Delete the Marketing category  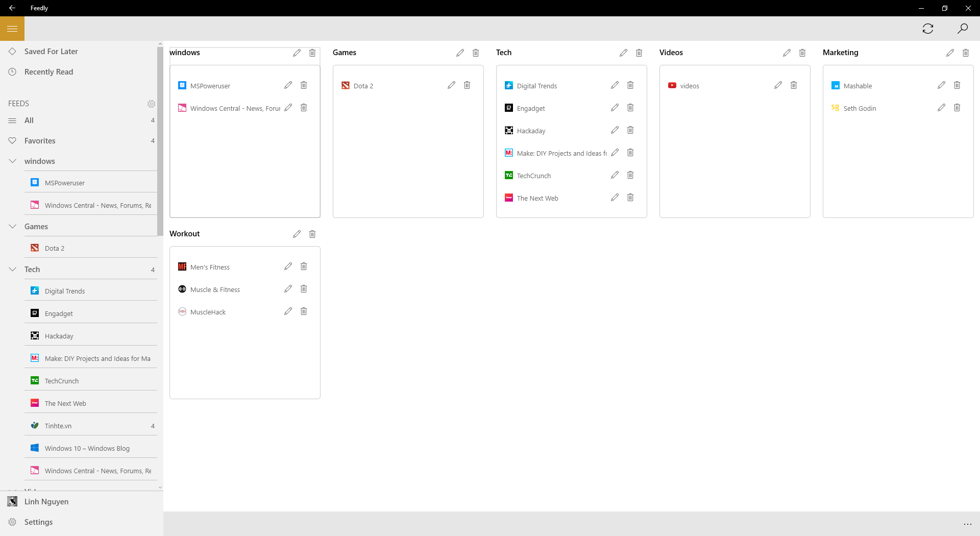[966, 53]
